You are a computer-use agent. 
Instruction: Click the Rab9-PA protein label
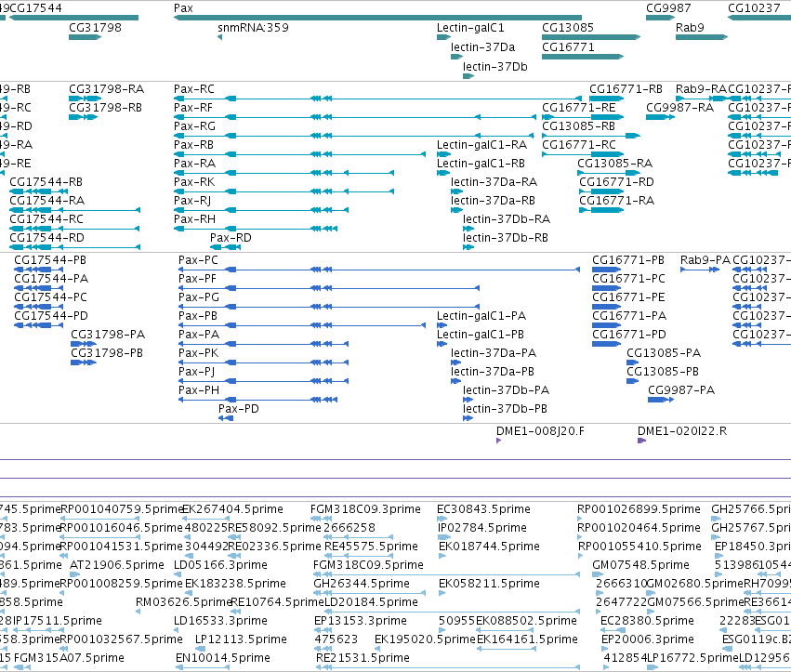click(x=705, y=260)
